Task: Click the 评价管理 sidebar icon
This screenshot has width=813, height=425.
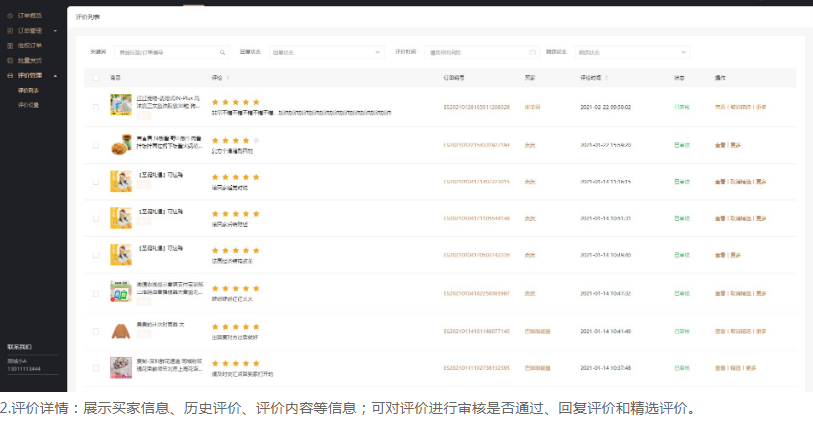Action: [11, 75]
